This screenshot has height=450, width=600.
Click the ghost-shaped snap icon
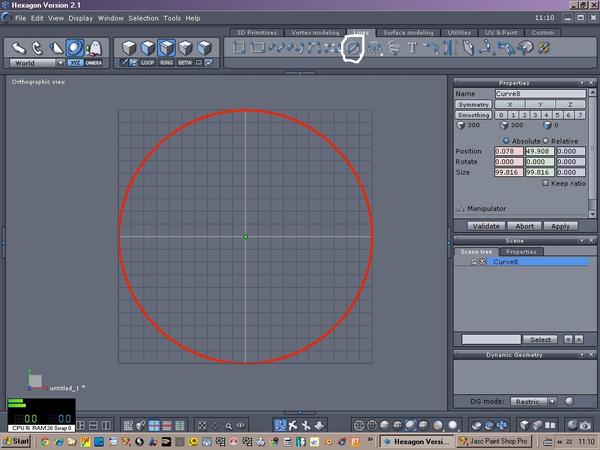94,48
